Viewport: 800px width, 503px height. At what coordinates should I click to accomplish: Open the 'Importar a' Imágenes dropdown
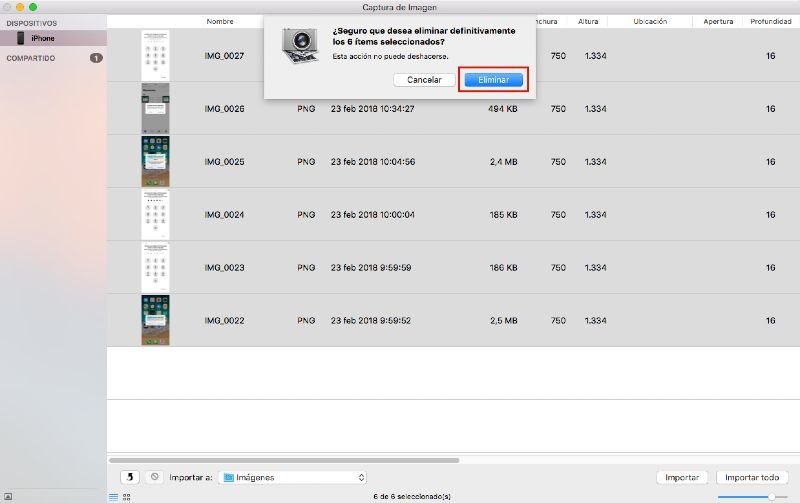click(293, 478)
